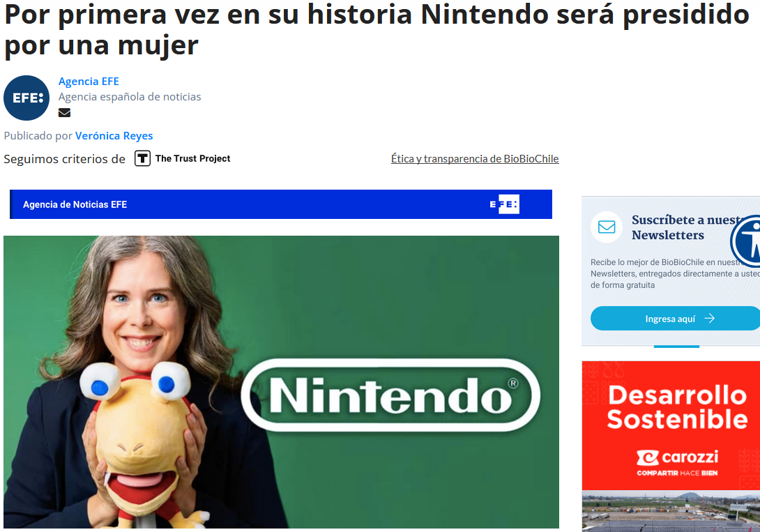This screenshot has width=760, height=532.
Task: Open the accessibility widget icon
Action: click(x=747, y=241)
